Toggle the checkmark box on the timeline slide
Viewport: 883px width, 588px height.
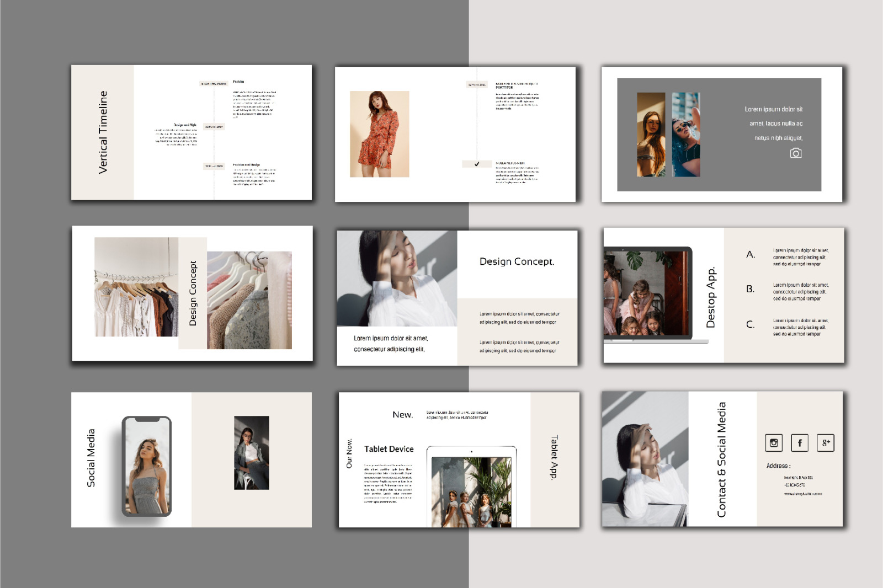pos(476,164)
